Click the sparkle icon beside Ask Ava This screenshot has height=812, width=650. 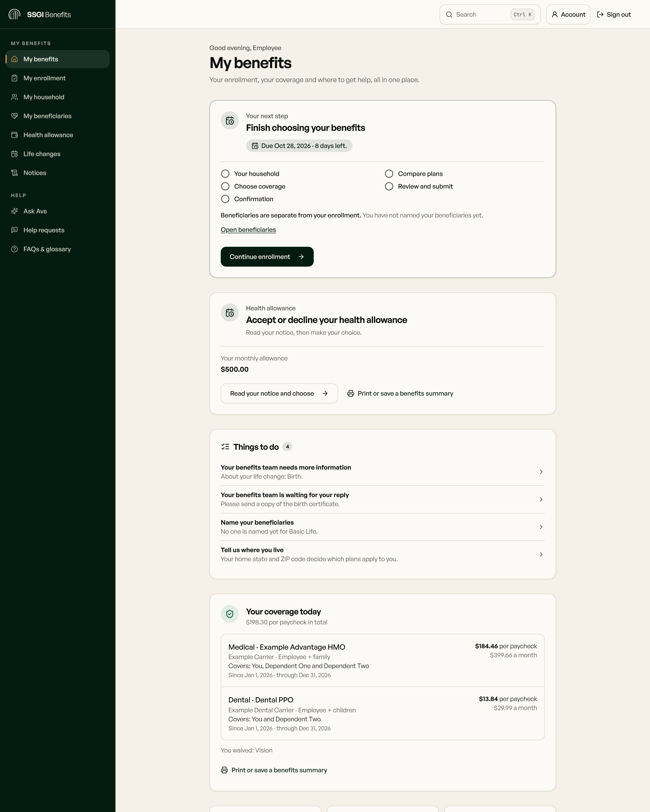point(14,211)
